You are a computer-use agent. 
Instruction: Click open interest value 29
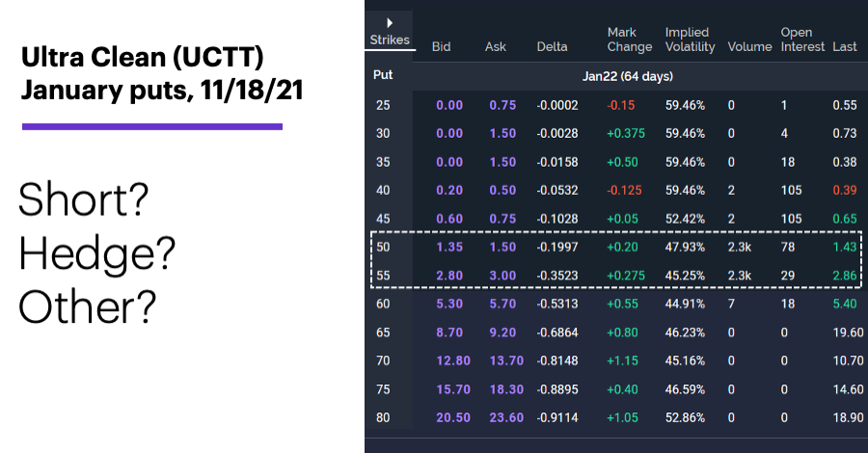click(788, 276)
